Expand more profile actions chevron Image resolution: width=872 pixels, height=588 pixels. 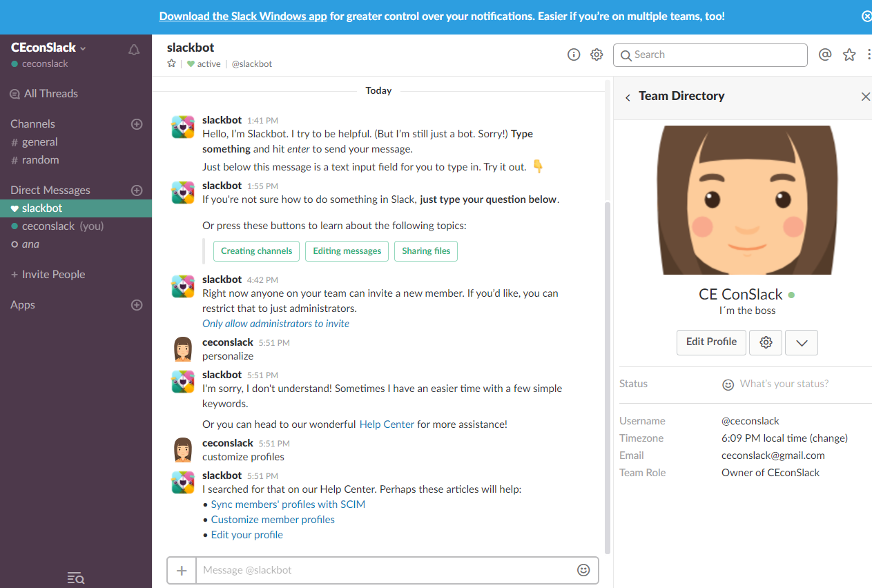[802, 342]
